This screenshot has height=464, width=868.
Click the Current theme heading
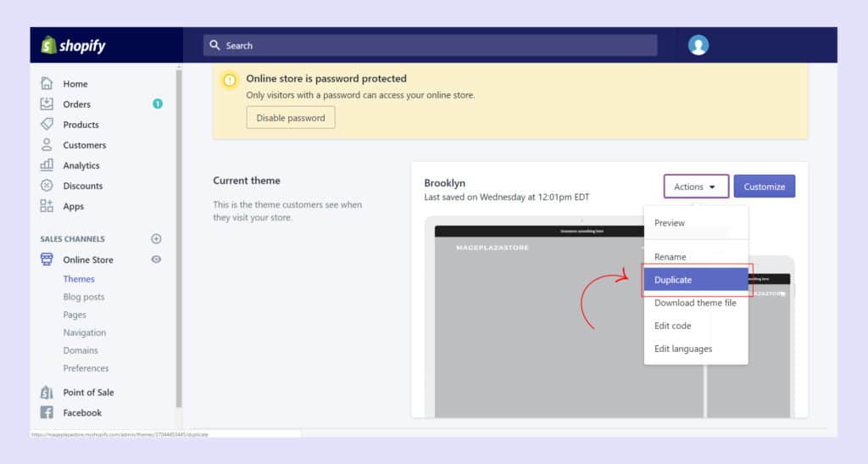click(x=247, y=181)
